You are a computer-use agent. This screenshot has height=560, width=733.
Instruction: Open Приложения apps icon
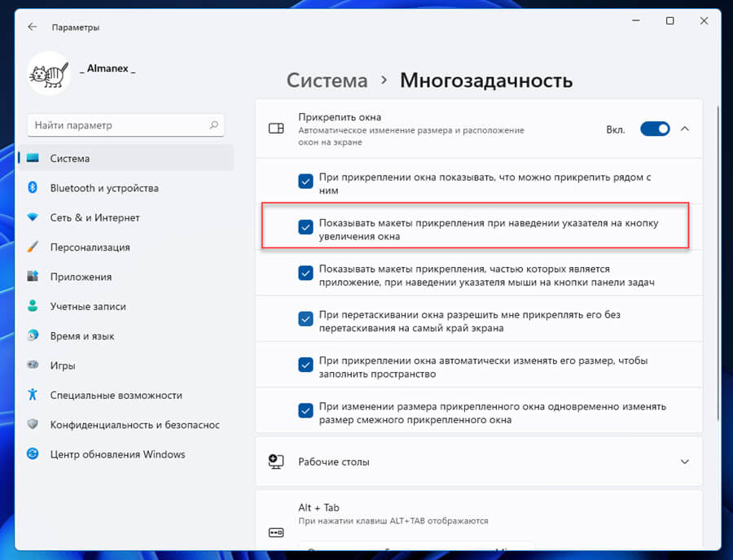[33, 276]
